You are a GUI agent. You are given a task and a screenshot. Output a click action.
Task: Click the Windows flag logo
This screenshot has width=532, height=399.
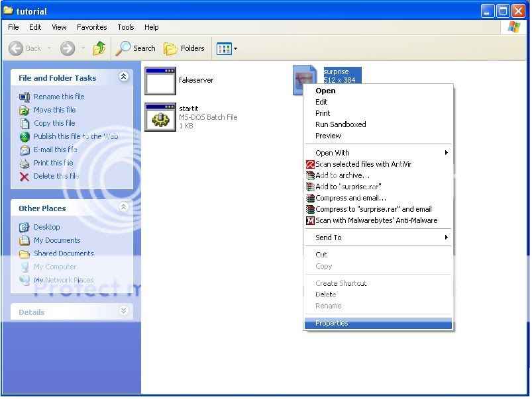[513, 27]
